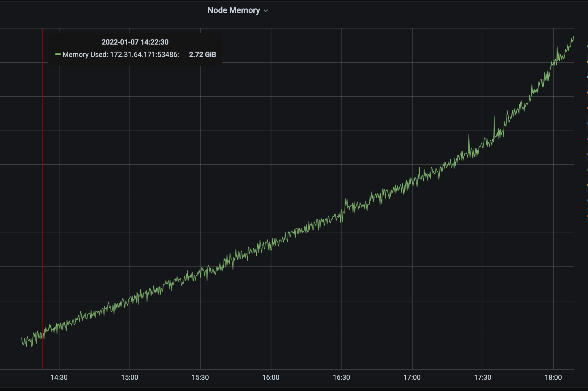Click the chevron next to Node Memory
This screenshot has width=588, height=391.
(266, 11)
